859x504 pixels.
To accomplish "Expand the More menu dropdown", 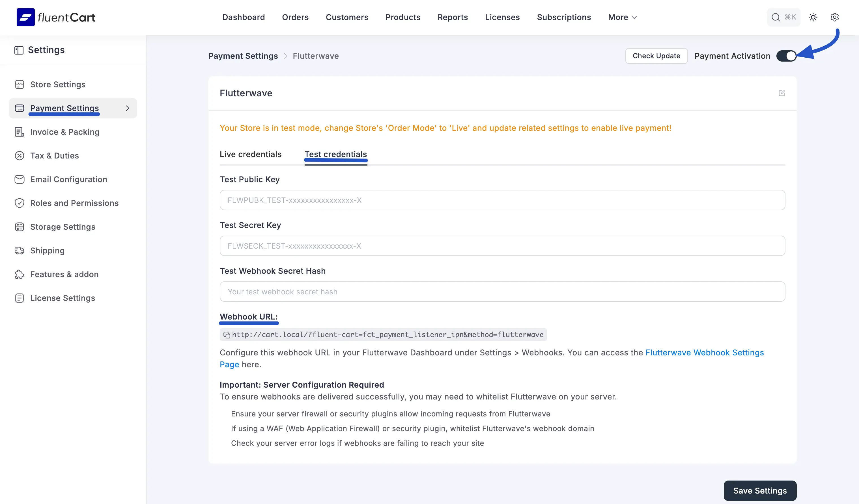I will [622, 17].
